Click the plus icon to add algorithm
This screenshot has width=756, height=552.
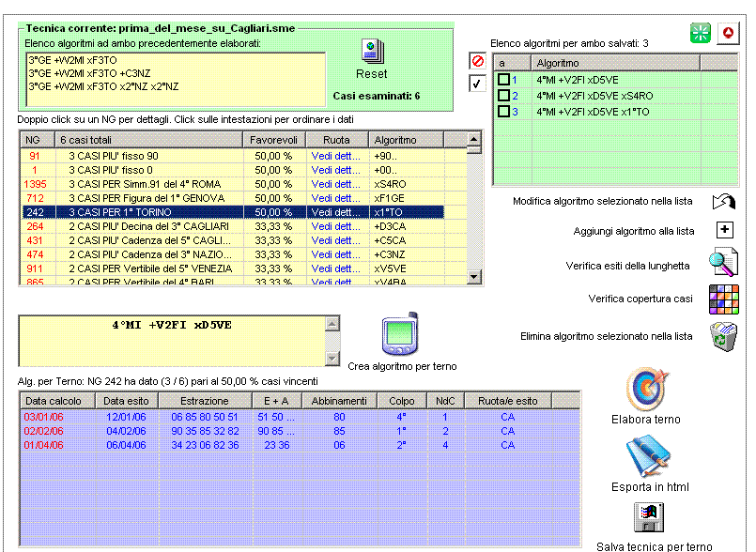pyautogui.click(x=725, y=230)
